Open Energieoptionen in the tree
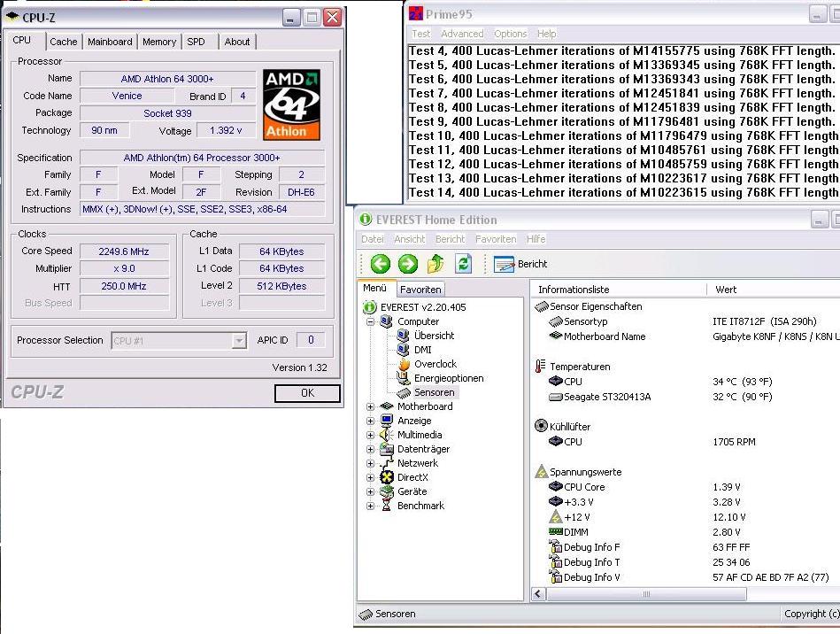Viewport: 840px width, 634px height. 449,378
